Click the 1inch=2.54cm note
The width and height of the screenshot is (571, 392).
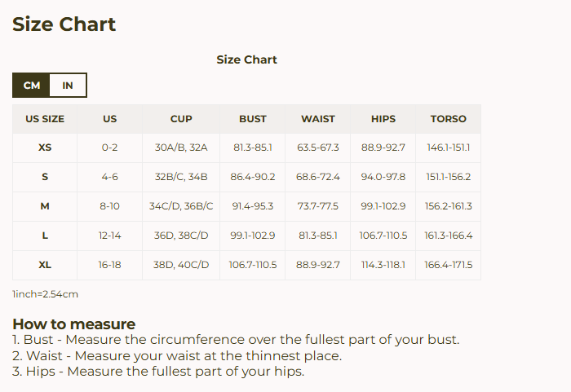(x=46, y=294)
